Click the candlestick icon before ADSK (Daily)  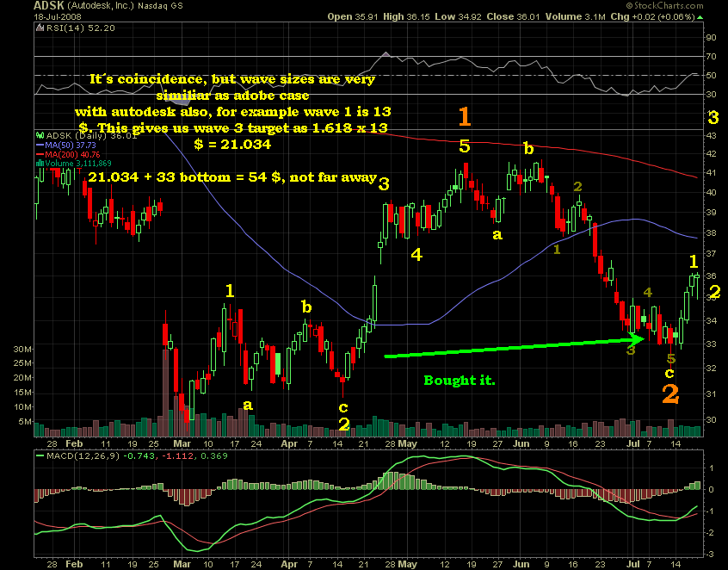[40, 136]
